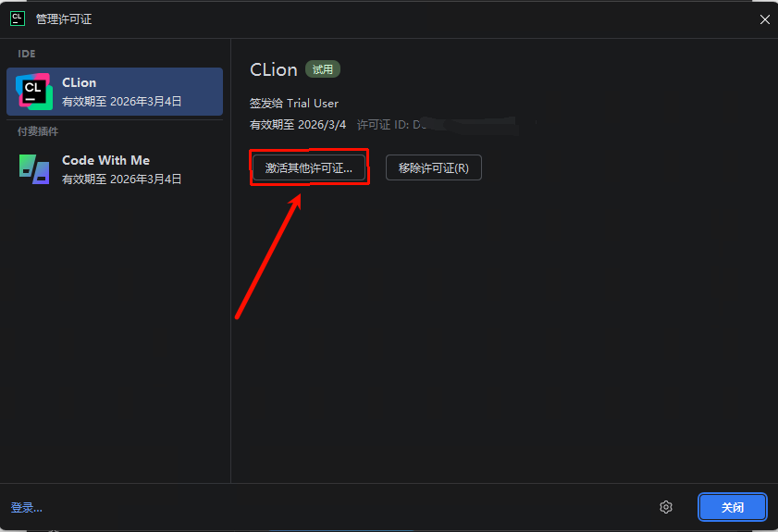This screenshot has width=778, height=532.
Task: Click the expiry date under Code With Me
Action: [121, 179]
